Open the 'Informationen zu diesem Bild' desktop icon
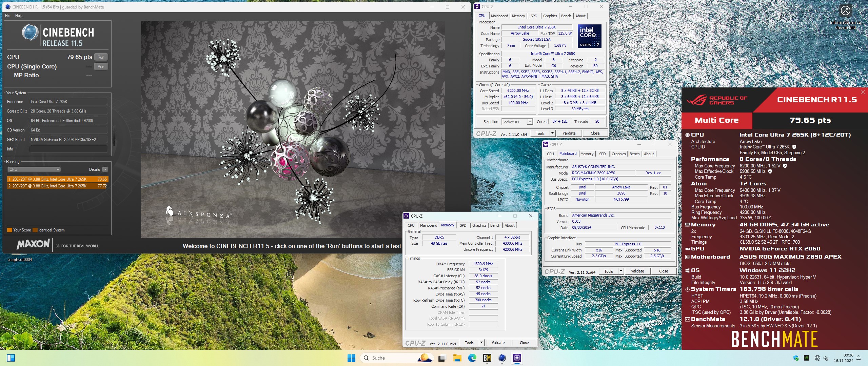Viewport: 868px width, 366px height. pos(846,17)
